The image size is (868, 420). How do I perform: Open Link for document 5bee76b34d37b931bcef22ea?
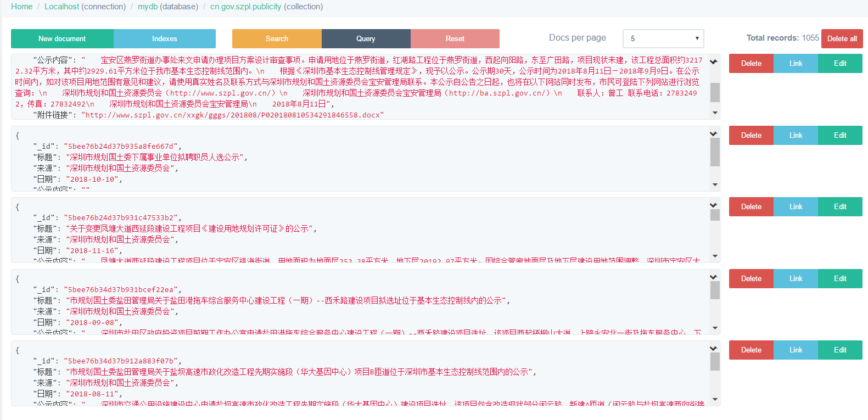796,278
